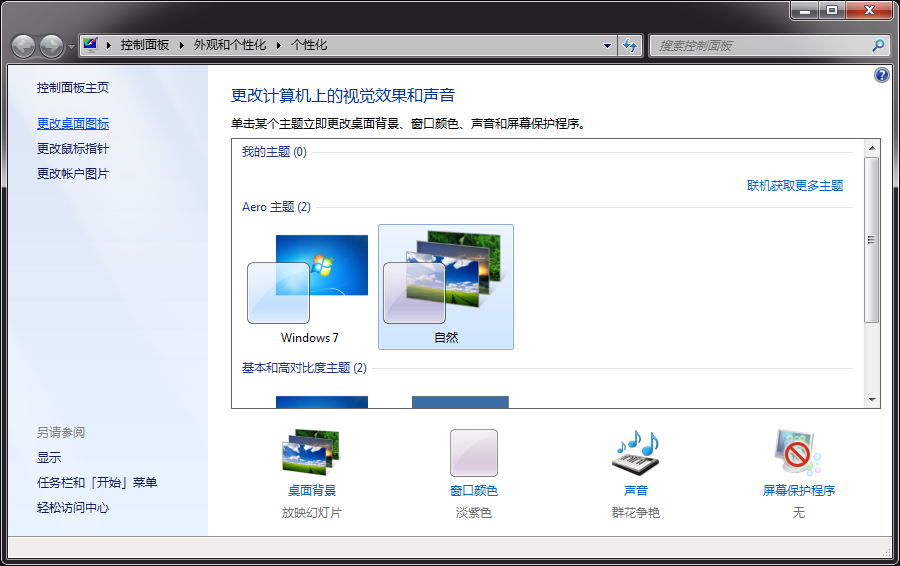Click Aero 主题 (2) group header

click(x=276, y=207)
